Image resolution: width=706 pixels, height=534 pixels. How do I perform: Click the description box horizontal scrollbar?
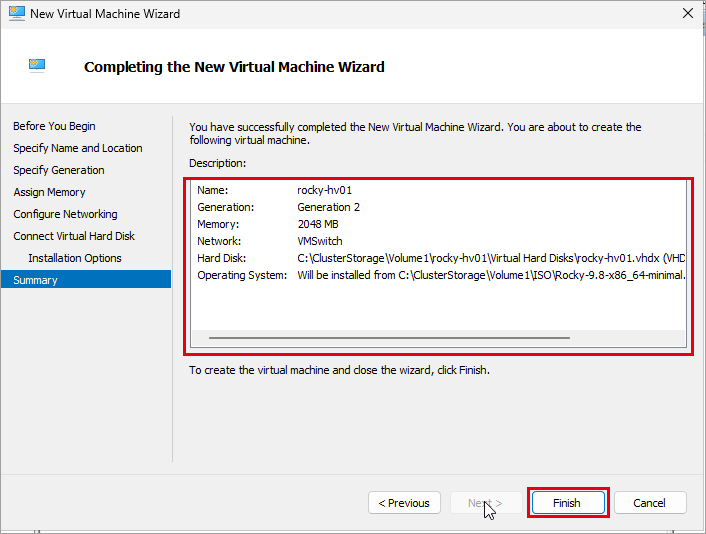click(x=389, y=337)
